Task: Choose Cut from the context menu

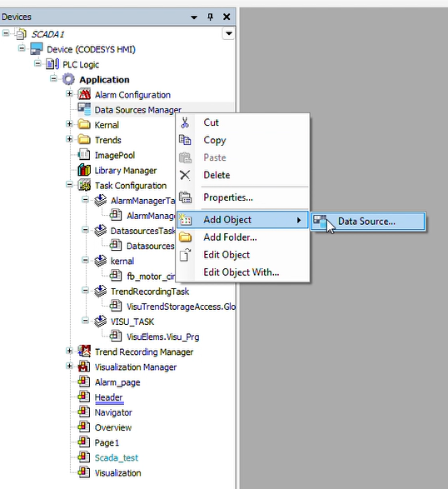Action: (243, 122)
